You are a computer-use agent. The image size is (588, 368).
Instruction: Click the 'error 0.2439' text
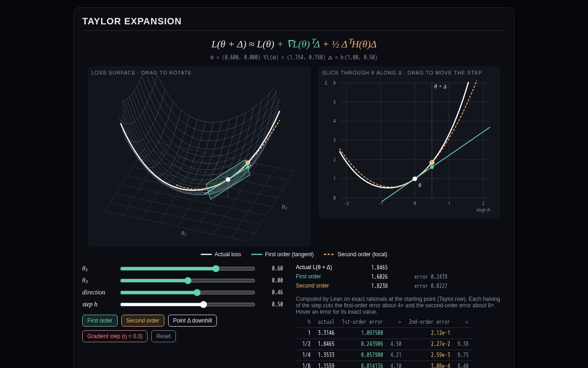pyautogui.click(x=431, y=277)
